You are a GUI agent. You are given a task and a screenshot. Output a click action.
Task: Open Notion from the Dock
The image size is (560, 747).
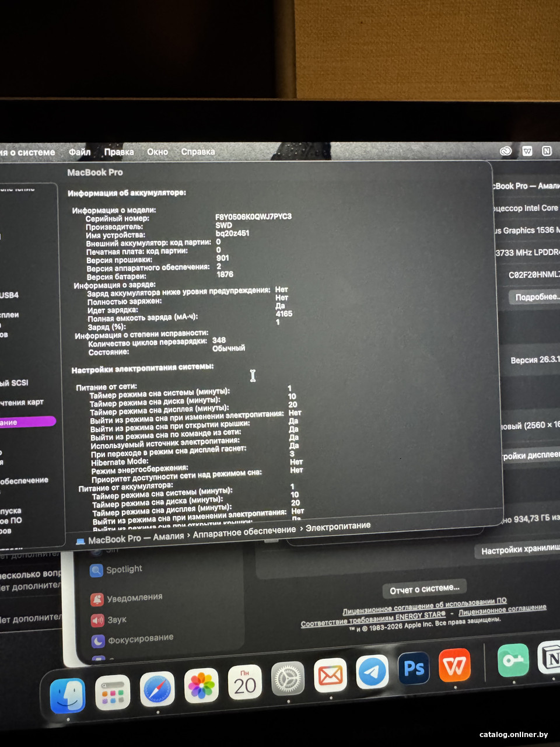pos(549,658)
